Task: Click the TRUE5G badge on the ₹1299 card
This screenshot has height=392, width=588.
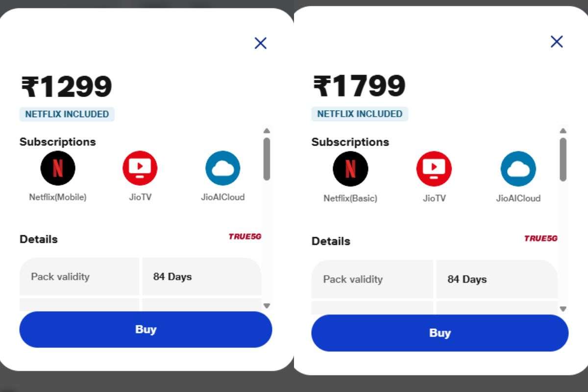Action: [x=245, y=237]
